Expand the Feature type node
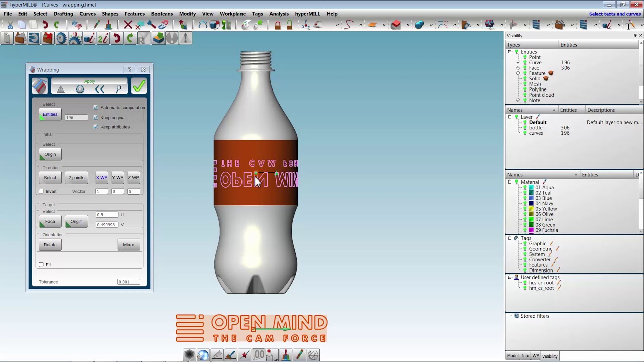Image resolution: width=644 pixels, height=362 pixels. coord(518,73)
